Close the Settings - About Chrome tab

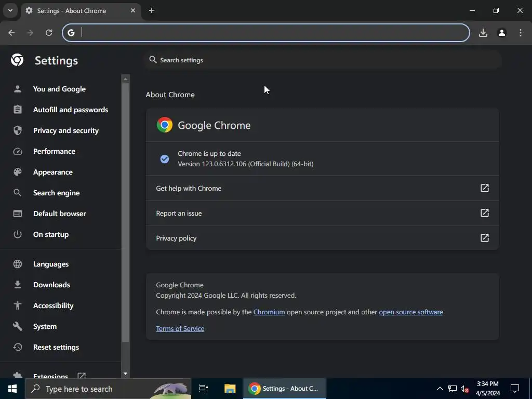coord(133,10)
